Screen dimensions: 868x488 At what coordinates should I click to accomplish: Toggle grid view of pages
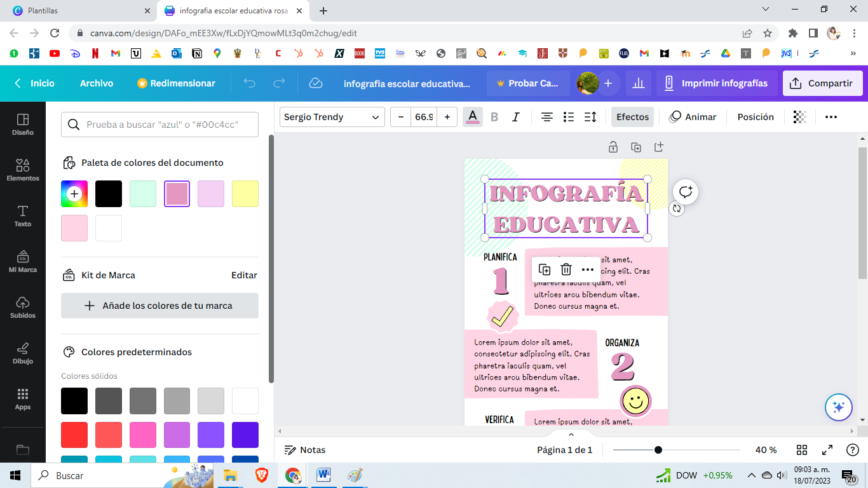[802, 450]
